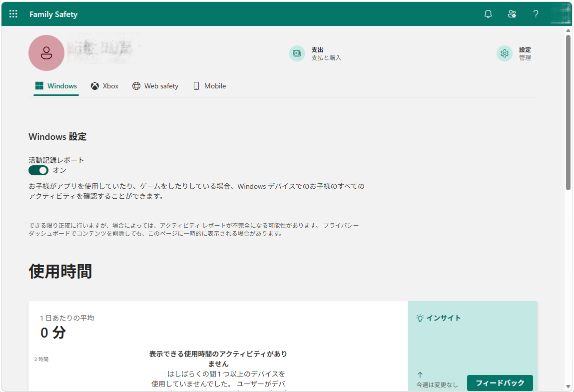The width and height of the screenshot is (574, 392).
Task: Click the Windows 設定 heading
Action: (x=57, y=136)
